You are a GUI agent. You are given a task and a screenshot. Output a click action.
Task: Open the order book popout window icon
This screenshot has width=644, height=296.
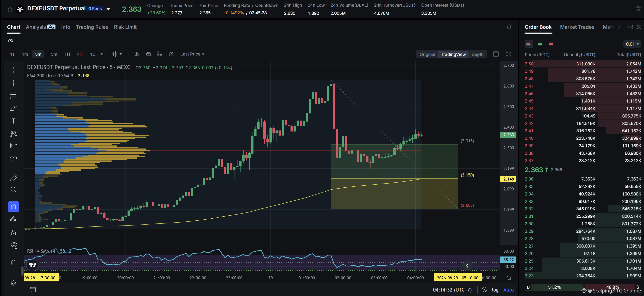pos(630,27)
